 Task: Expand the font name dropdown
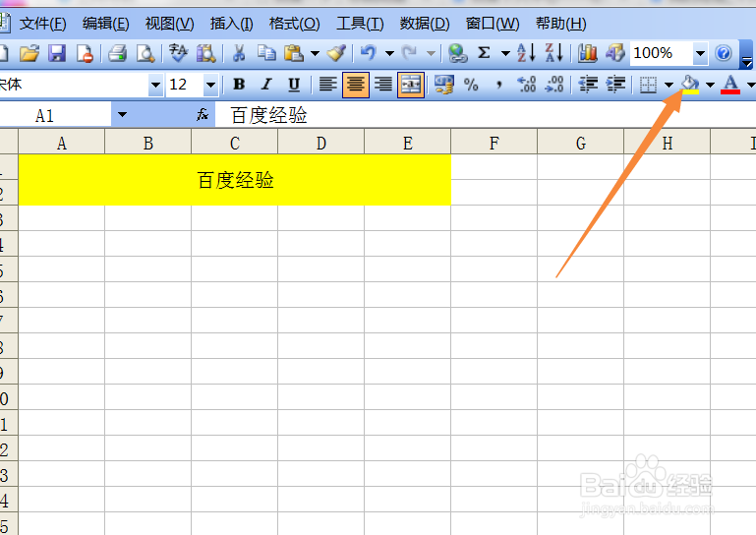coord(155,86)
